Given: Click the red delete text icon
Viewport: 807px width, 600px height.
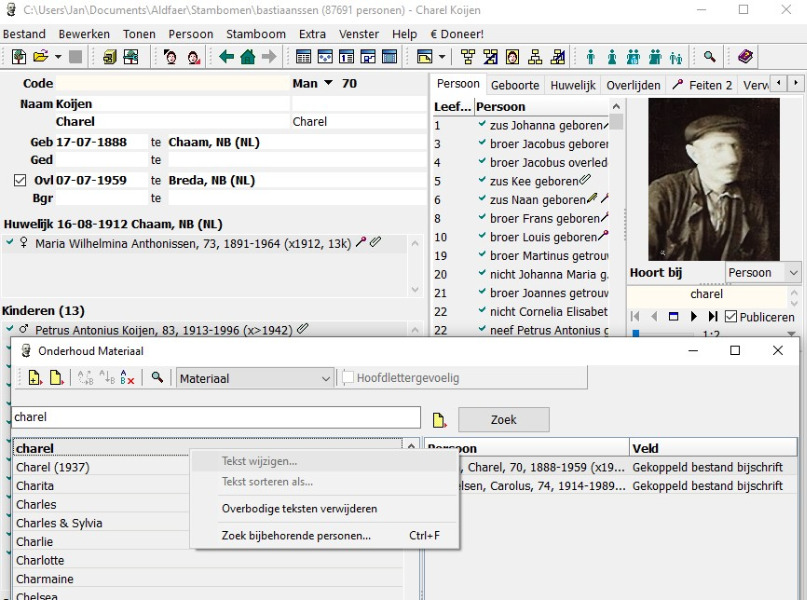Looking at the screenshot, I should 126,379.
